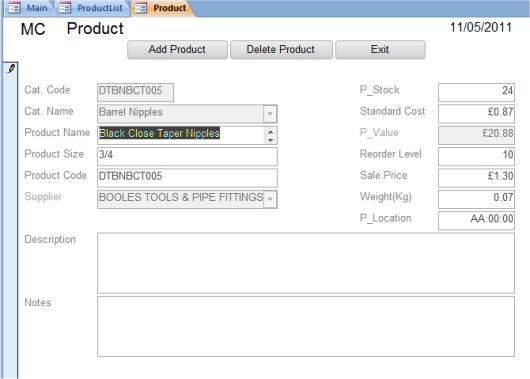Click the MC header text
Viewport: 530px width, 379px height.
point(33,29)
